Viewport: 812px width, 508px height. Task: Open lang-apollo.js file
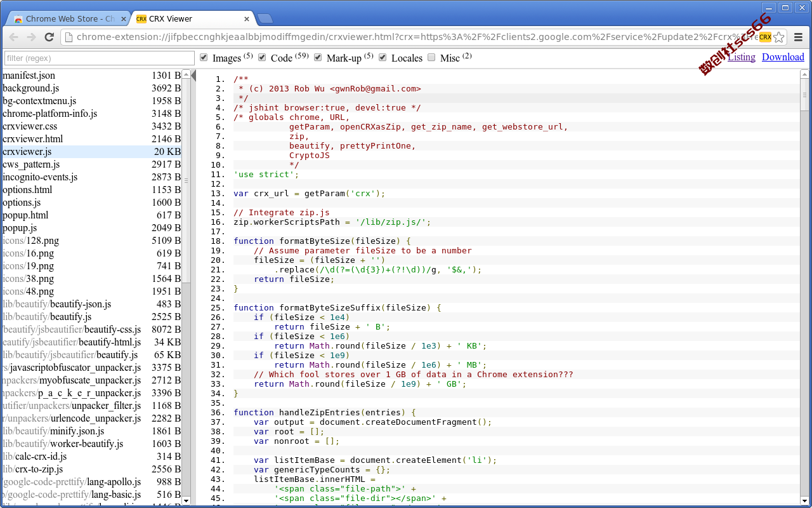(x=91, y=482)
